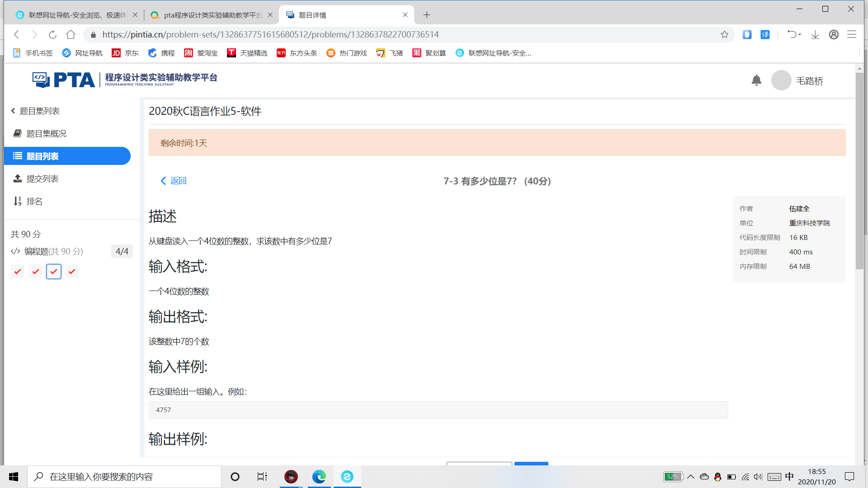Open 提交列表 in the sidebar
The width and height of the screenshot is (868, 488).
coord(42,179)
